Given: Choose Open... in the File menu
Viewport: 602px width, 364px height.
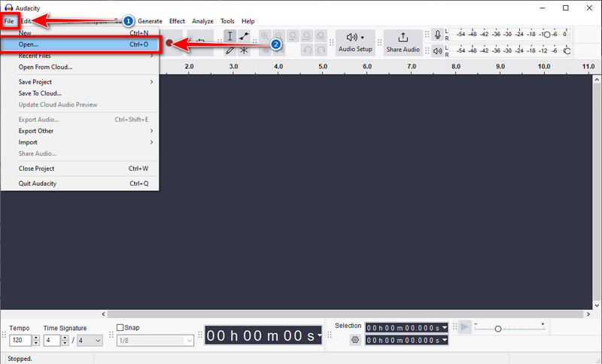Looking at the screenshot, I should [x=80, y=44].
